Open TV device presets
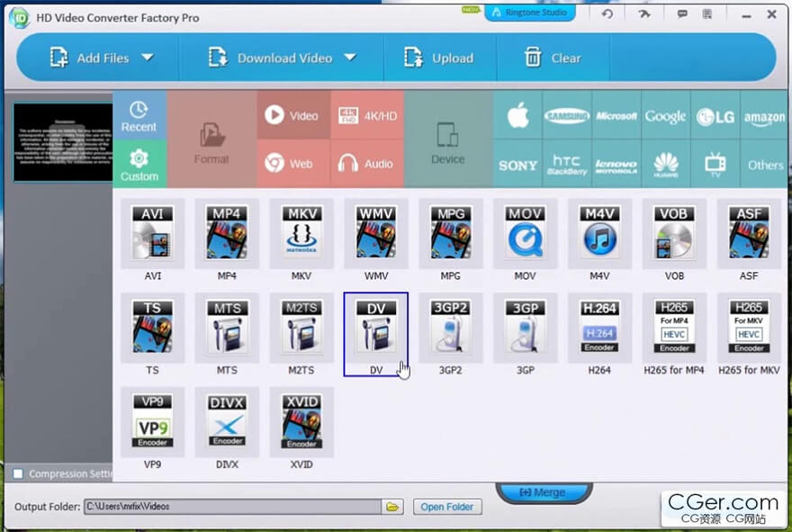792x532 pixels. pos(715,164)
